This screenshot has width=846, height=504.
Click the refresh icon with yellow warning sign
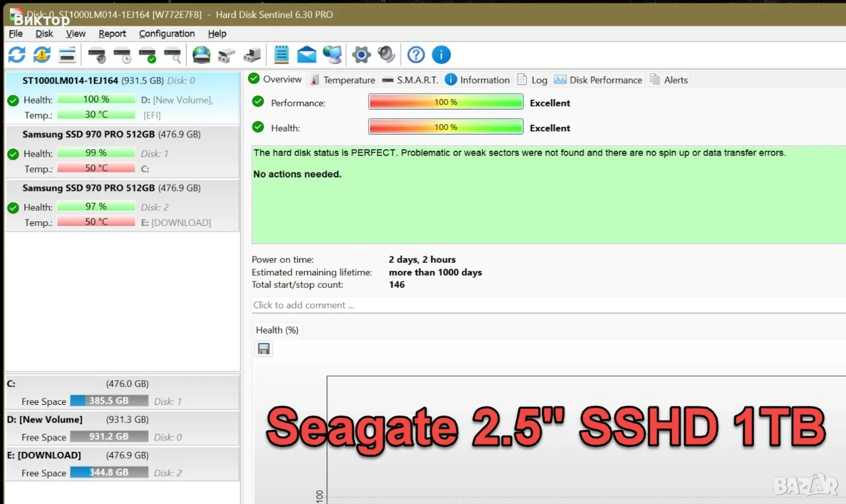pos(42,55)
